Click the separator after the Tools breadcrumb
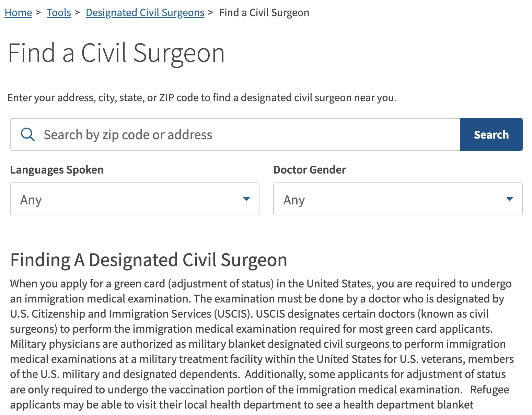 click(x=77, y=13)
